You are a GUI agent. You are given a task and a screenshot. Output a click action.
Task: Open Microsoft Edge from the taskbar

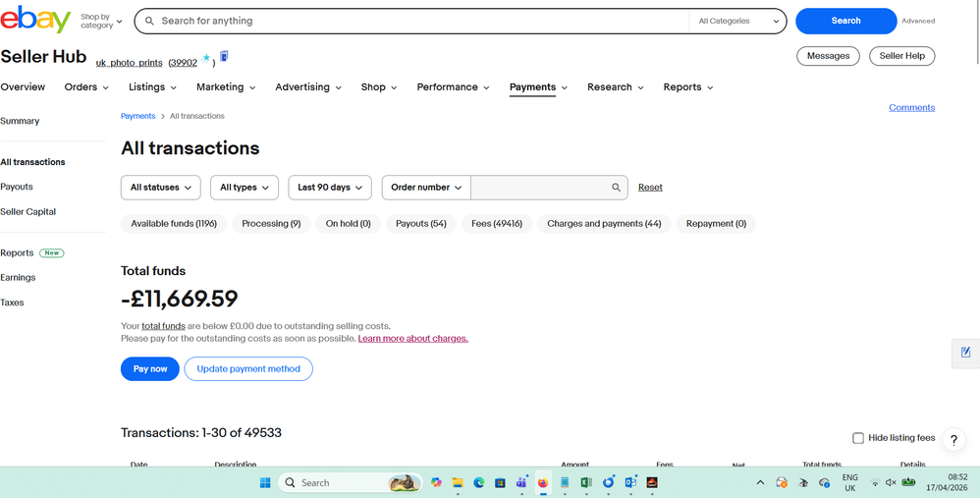479,482
